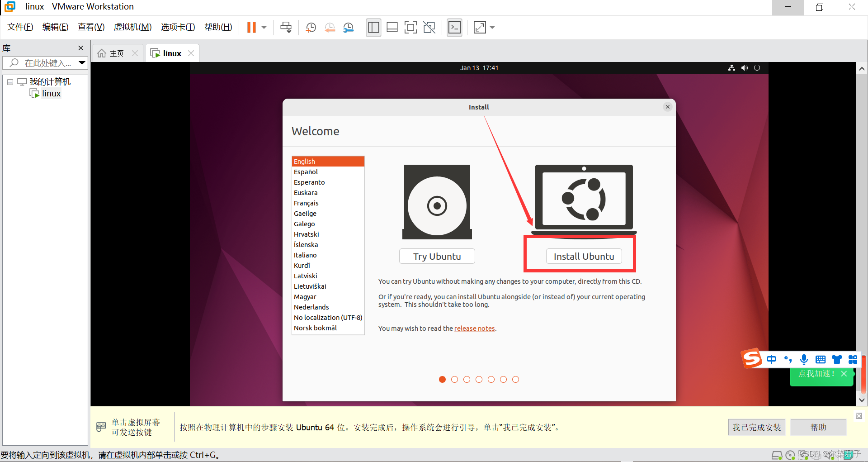868x462 pixels.
Task: Open the release notes link
Action: [474, 329]
